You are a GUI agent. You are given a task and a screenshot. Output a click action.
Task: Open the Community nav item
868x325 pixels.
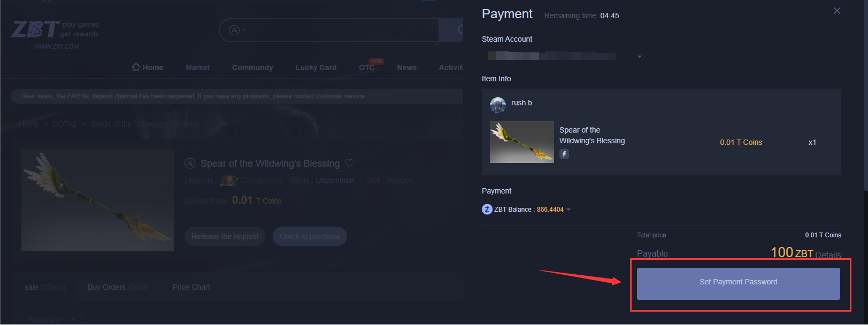(252, 67)
